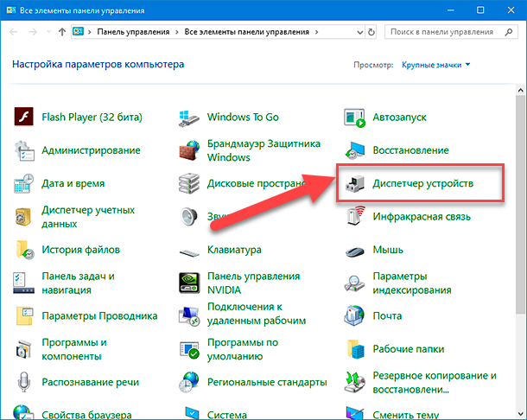Open the Автозапуск icon
Image resolution: width=527 pixels, height=420 pixels.
click(x=354, y=118)
